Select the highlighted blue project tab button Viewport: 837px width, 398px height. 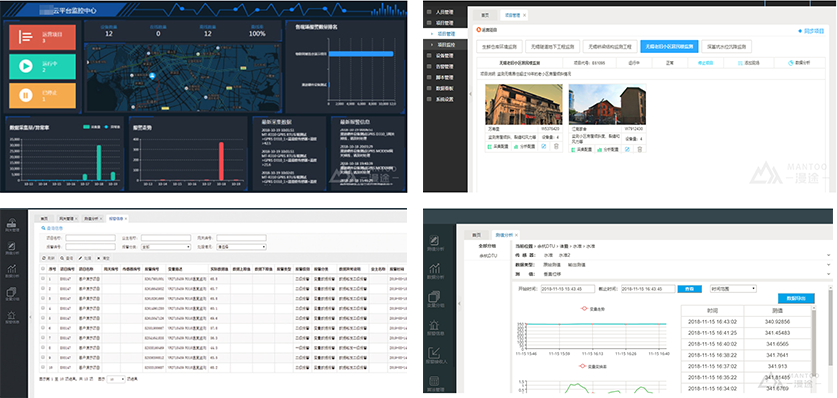[669, 47]
